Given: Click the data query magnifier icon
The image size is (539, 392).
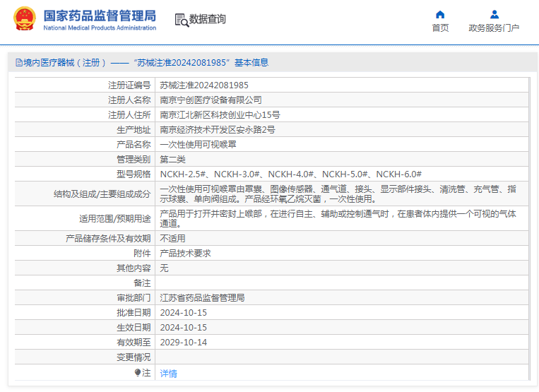Looking at the screenshot, I should tap(182, 20).
